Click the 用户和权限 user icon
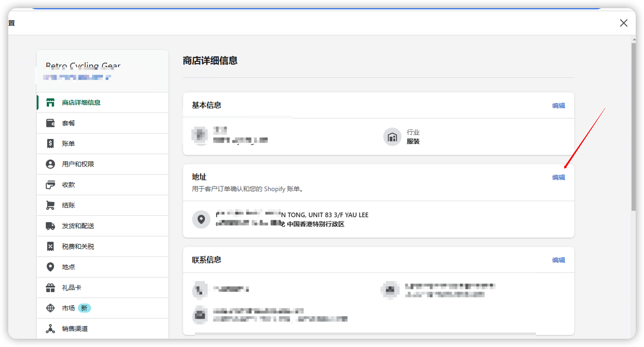The image size is (644, 347). coord(51,164)
